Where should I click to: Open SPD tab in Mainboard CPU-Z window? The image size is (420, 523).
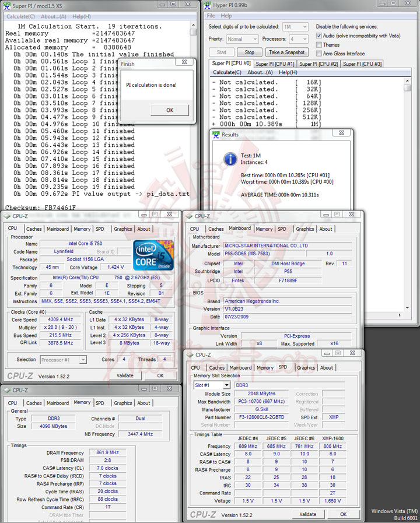(282, 229)
